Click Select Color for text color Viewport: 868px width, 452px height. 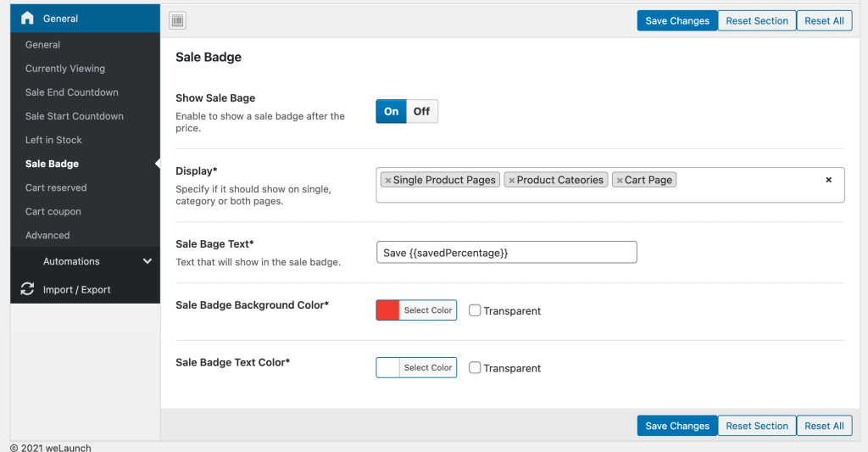[428, 367]
